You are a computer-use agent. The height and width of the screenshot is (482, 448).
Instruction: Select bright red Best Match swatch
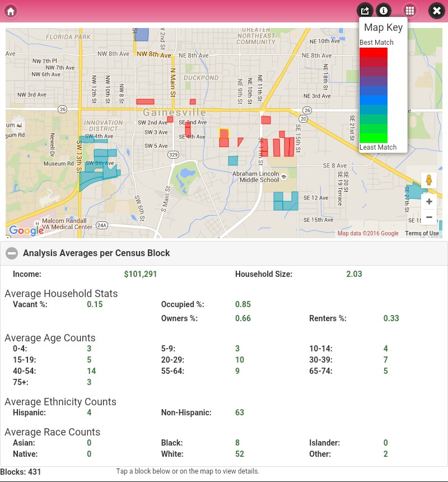(x=374, y=53)
